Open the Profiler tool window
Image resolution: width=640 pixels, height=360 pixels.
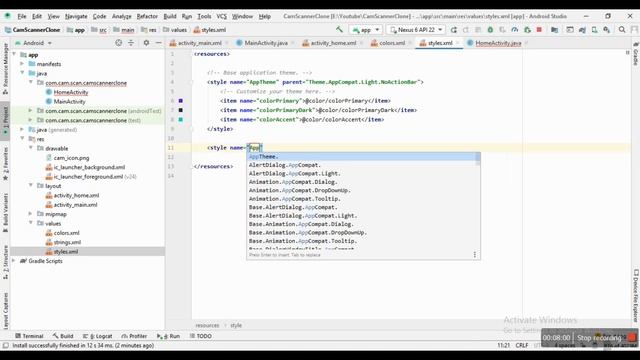(x=134, y=336)
